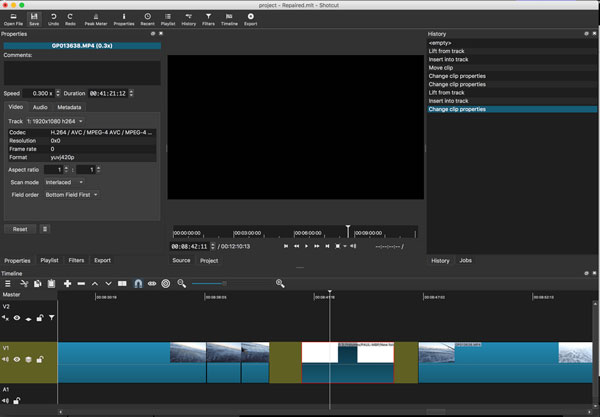This screenshot has height=417, width=600.
Task: Toggle the Timeline toolbar icon
Action: [229, 19]
